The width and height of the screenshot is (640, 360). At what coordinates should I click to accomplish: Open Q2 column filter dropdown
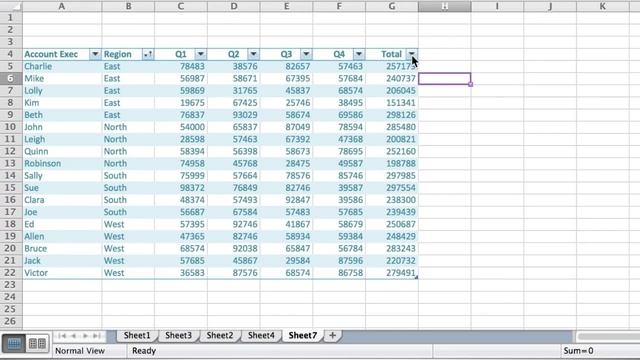pyautogui.click(x=253, y=54)
